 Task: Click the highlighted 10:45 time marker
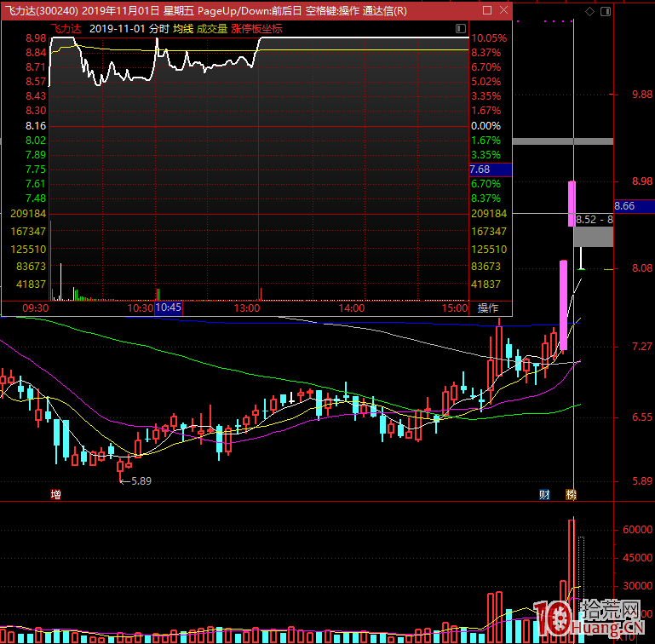(169, 308)
